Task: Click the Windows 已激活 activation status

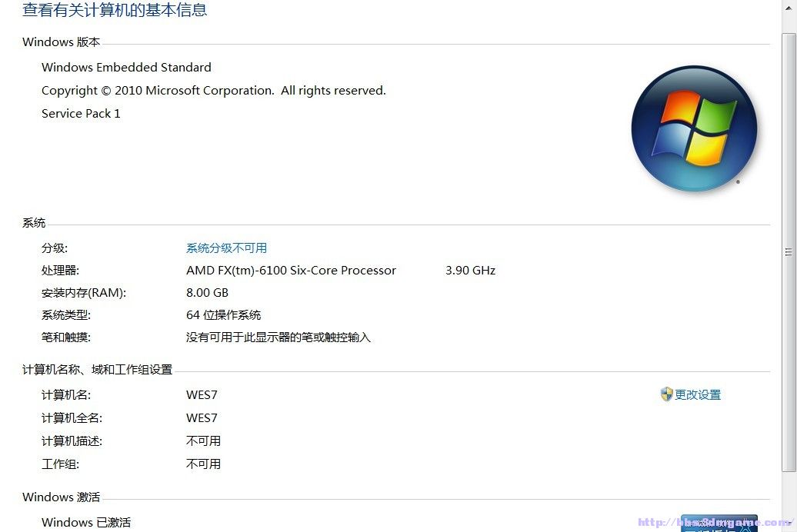Action: (x=86, y=522)
